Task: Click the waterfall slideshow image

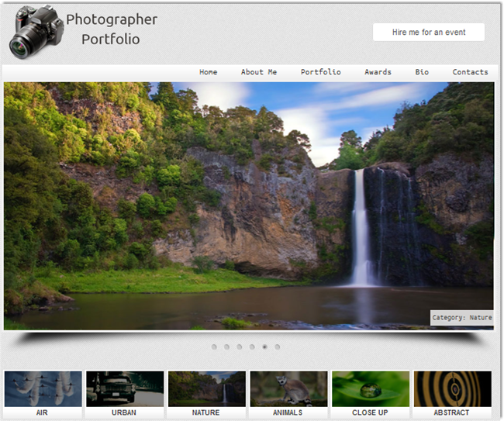Action: click(249, 206)
